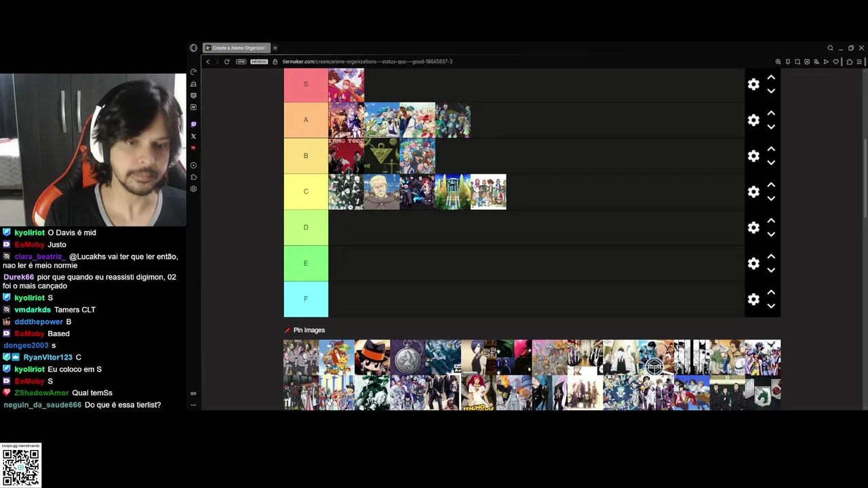Click the B tier label
868x488 pixels.
pos(306,156)
